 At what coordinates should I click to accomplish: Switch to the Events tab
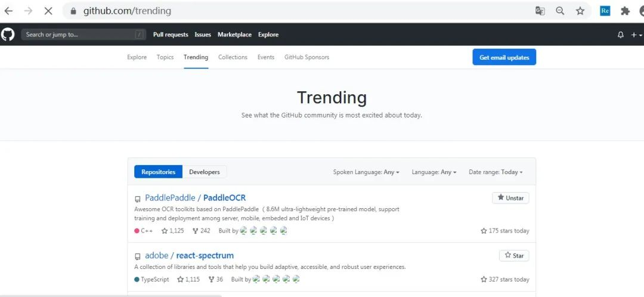(266, 57)
